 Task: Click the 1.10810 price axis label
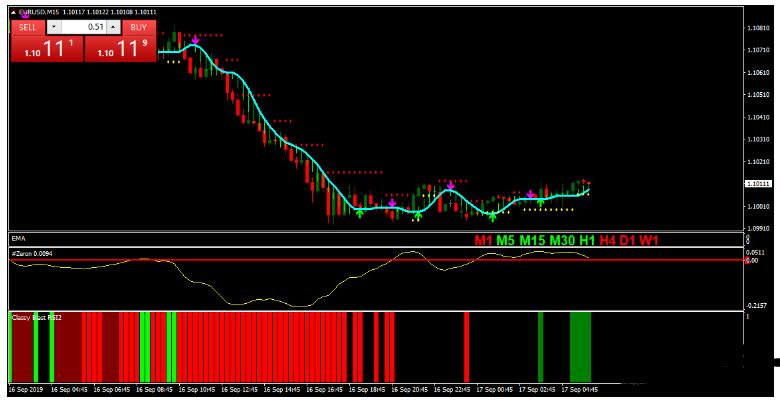pos(759,28)
